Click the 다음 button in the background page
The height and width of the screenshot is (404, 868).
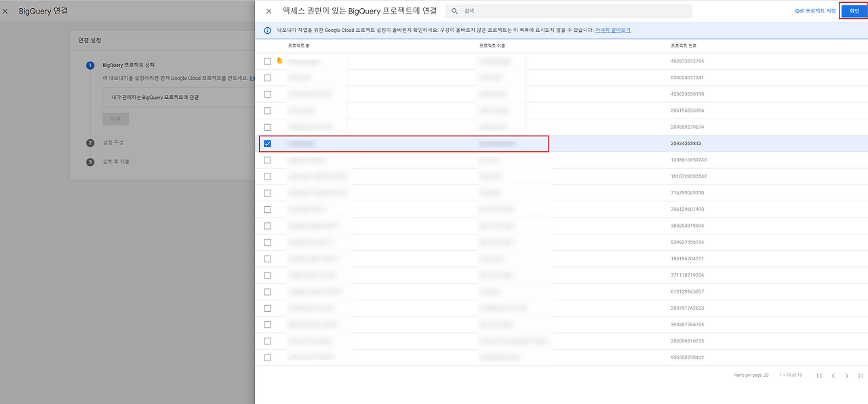116,119
